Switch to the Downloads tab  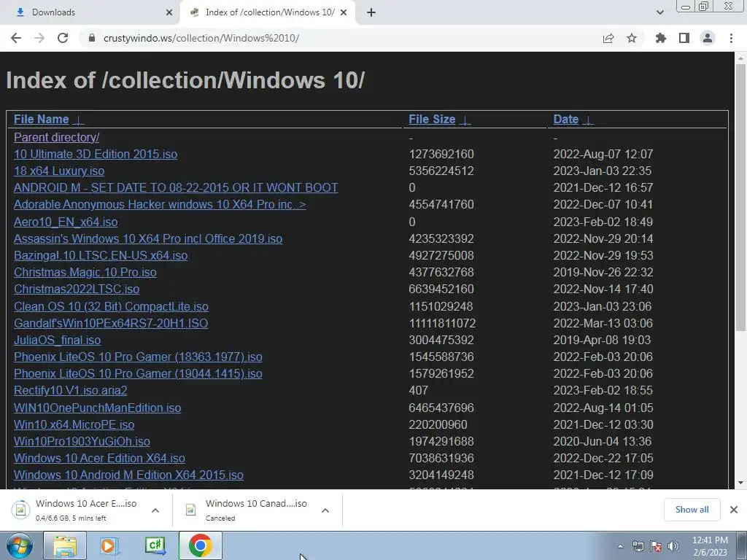tap(90, 12)
